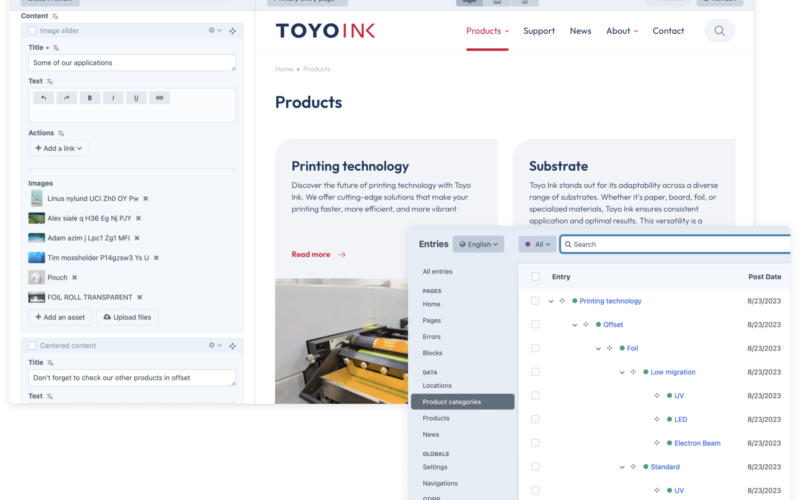
Task: Check the Printing technology row checkbox
Action: tap(535, 301)
